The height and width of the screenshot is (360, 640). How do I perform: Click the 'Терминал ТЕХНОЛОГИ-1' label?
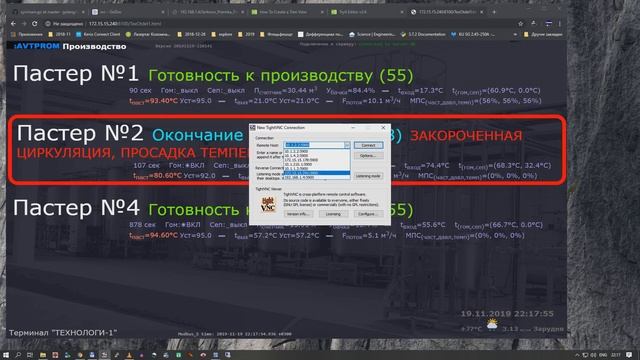tap(63, 333)
